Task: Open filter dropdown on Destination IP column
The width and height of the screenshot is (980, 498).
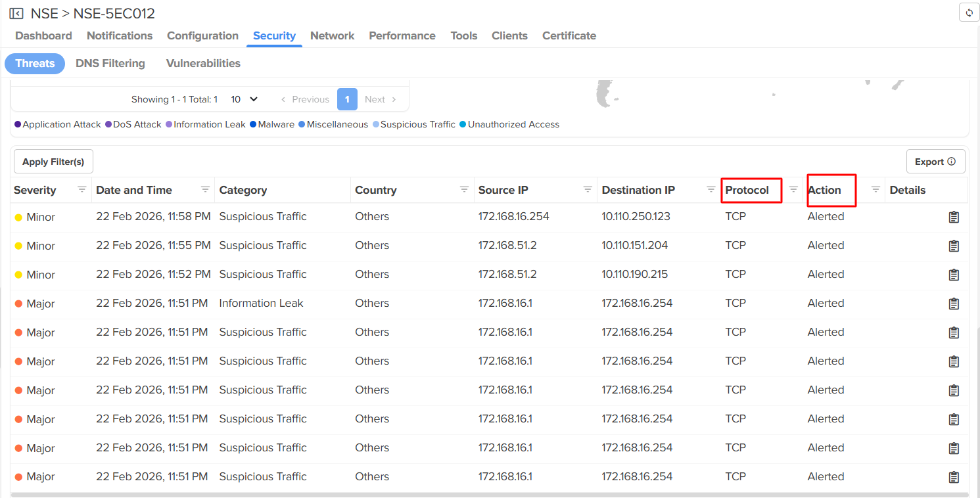Action: coord(711,190)
